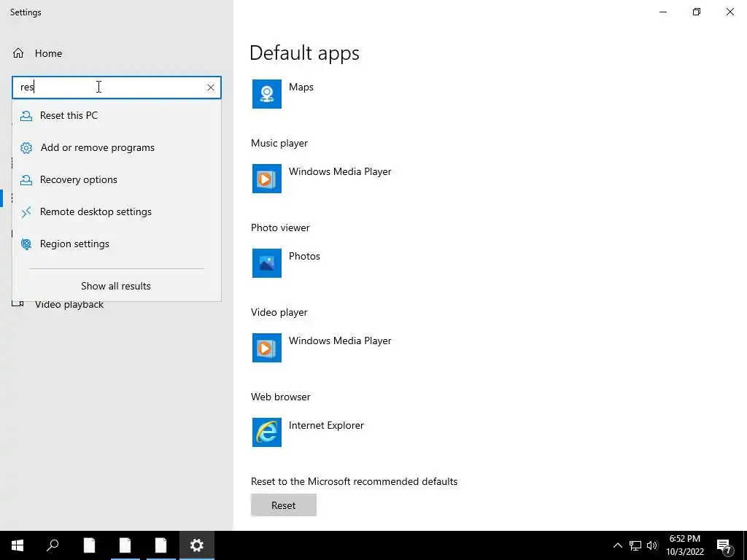Screen dimensions: 747x560
Task: Clear the search box with X
Action: [x=211, y=87]
